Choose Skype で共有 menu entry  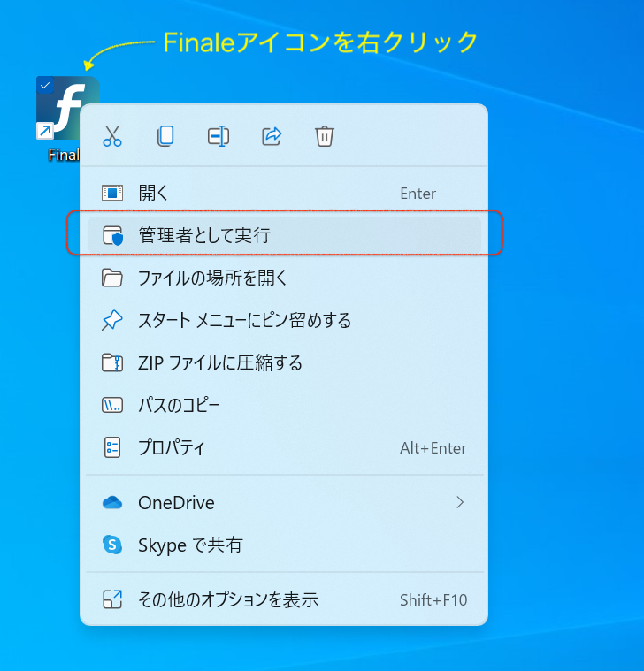[x=284, y=545]
